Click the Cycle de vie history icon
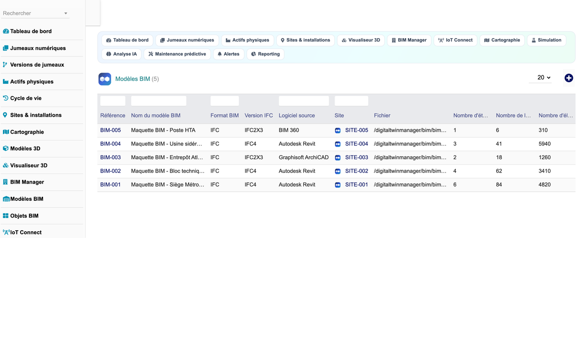The height and width of the screenshot is (364, 588). 6,98
